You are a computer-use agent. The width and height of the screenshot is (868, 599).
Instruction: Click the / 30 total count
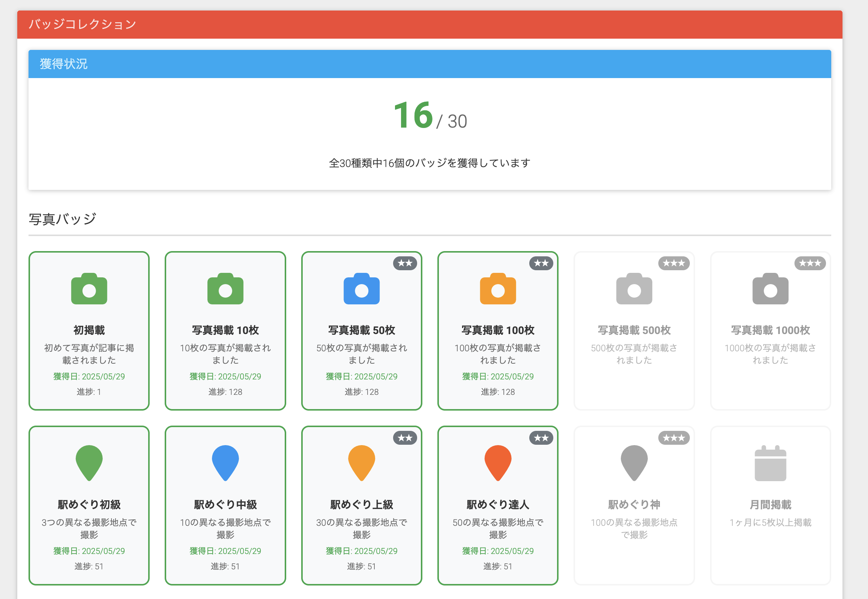452,121
